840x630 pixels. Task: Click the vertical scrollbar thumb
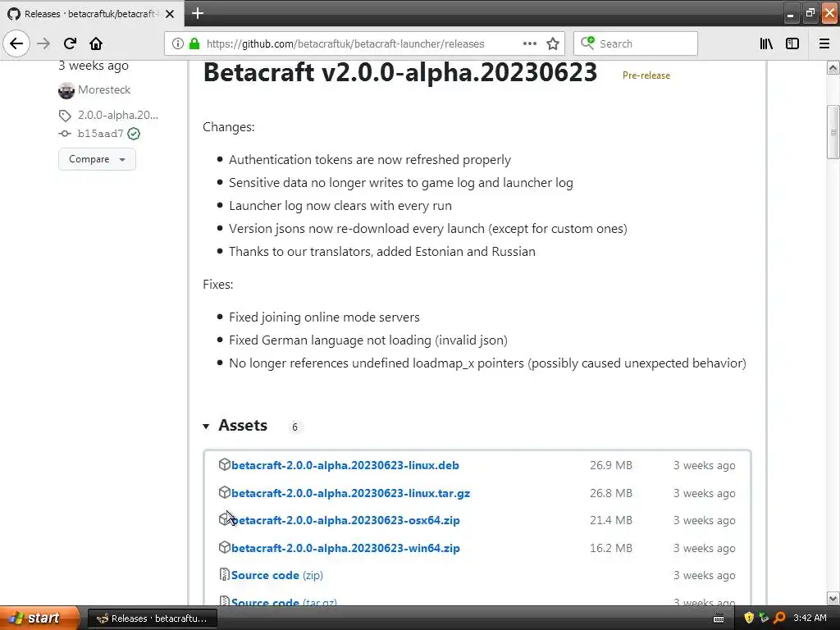click(833, 132)
